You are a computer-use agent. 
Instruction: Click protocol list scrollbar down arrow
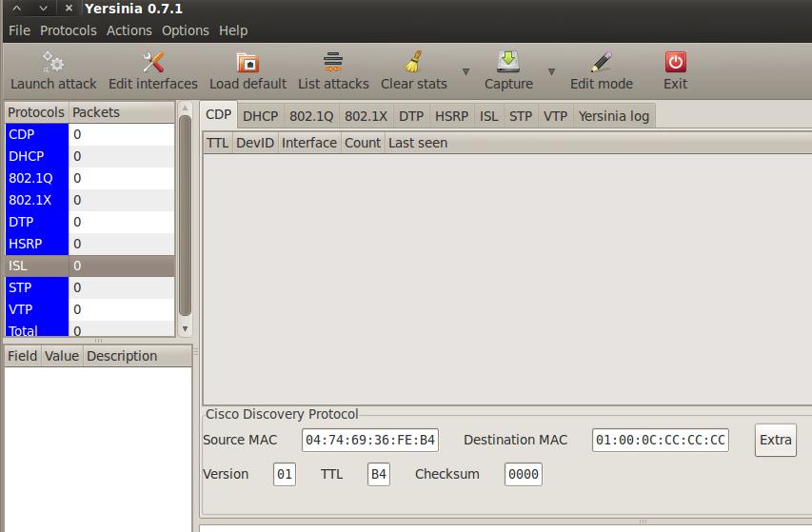tap(185, 329)
